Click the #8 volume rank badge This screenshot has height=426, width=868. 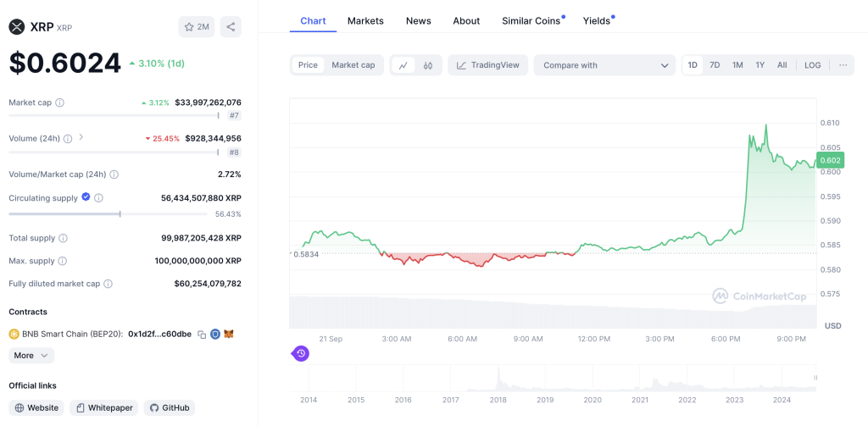point(235,152)
